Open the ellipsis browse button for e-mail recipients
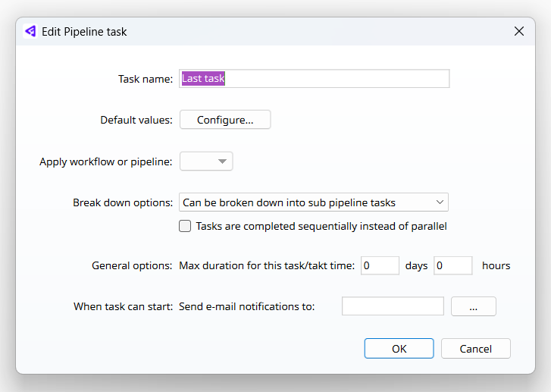Image resolution: width=551 pixels, height=392 pixels. click(x=474, y=306)
